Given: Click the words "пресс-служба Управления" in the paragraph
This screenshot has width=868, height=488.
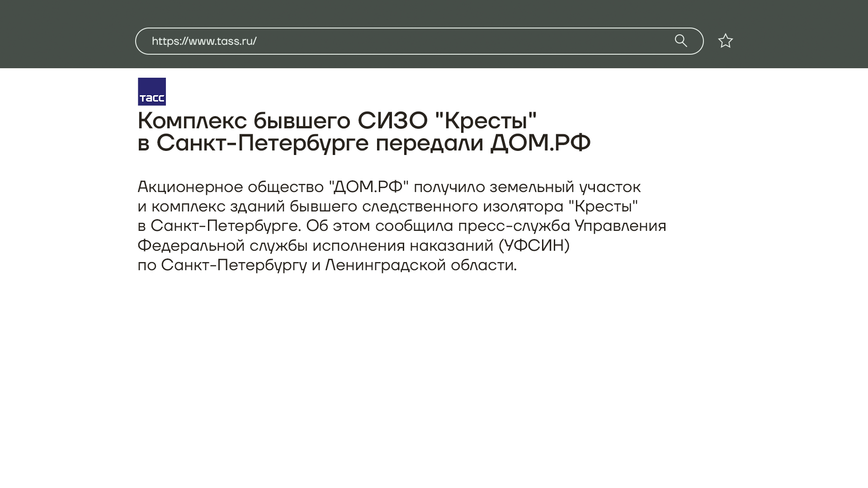Looking at the screenshot, I should (x=561, y=225).
